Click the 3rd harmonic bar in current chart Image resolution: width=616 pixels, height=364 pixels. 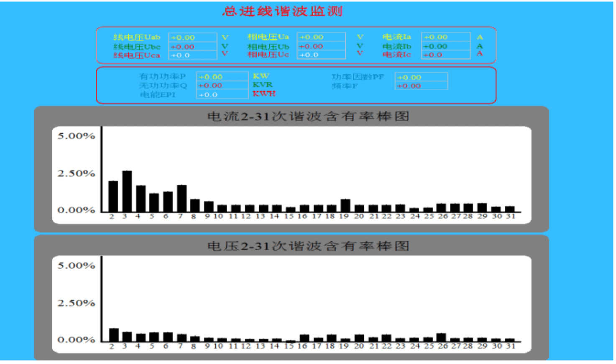click(x=127, y=191)
